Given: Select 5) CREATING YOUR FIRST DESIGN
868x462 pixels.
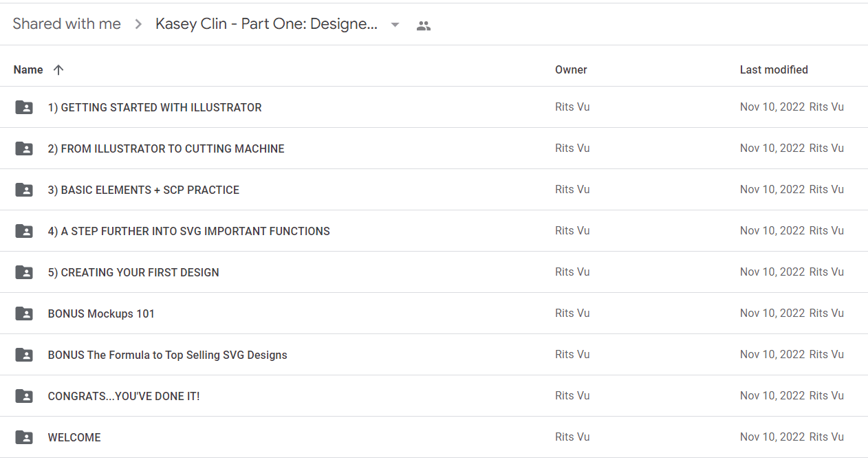Looking at the screenshot, I should [x=133, y=272].
